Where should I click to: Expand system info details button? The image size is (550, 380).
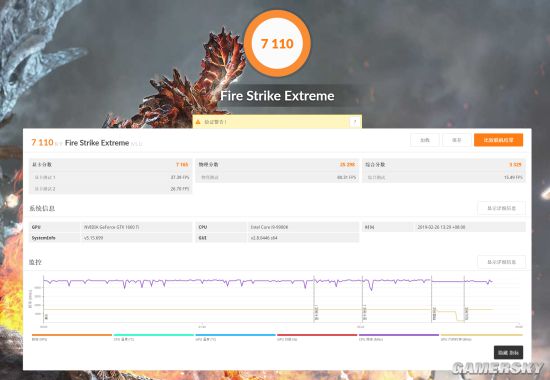(501, 208)
